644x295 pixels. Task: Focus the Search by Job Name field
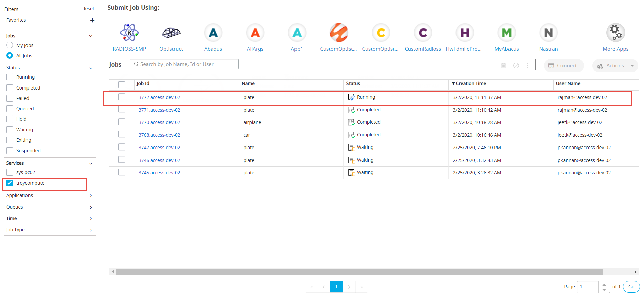point(184,64)
